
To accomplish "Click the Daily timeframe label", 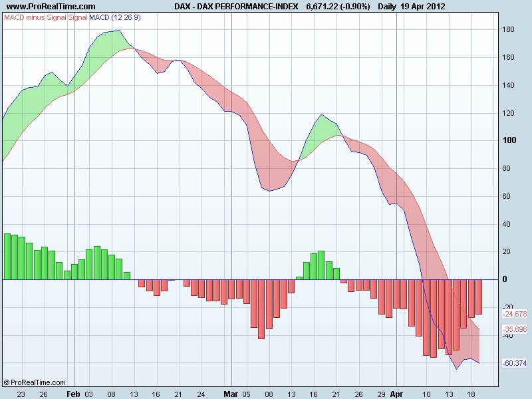I will point(387,7).
